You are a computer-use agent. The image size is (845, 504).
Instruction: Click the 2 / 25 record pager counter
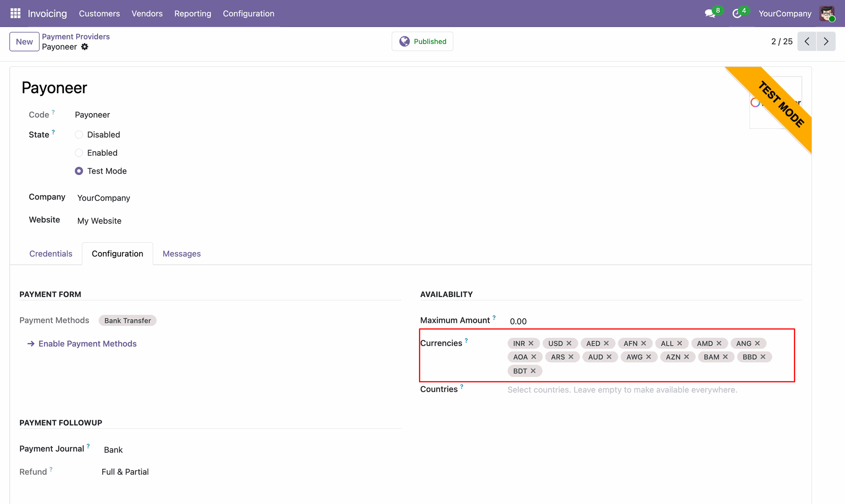[x=782, y=41]
